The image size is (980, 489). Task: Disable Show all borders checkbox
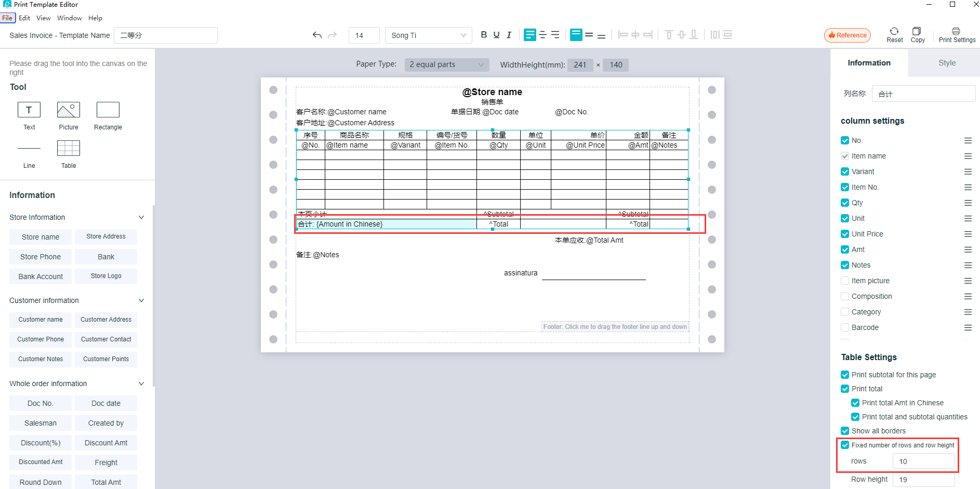pyautogui.click(x=845, y=431)
